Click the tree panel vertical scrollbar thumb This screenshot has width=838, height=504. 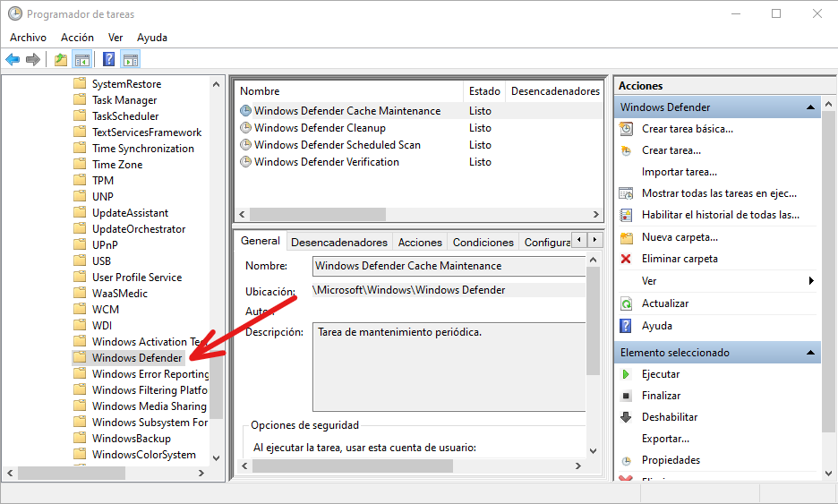(x=216, y=388)
